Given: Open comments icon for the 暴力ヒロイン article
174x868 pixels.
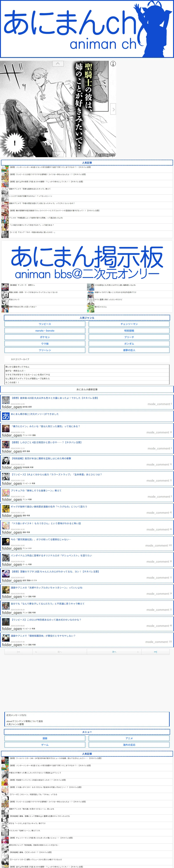Looking at the screenshot, I should (x=157, y=432).
